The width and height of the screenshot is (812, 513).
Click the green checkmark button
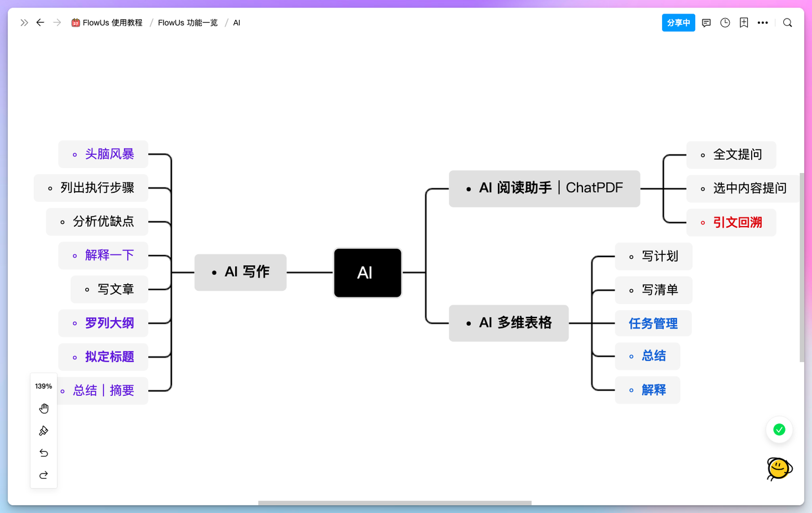tap(779, 430)
